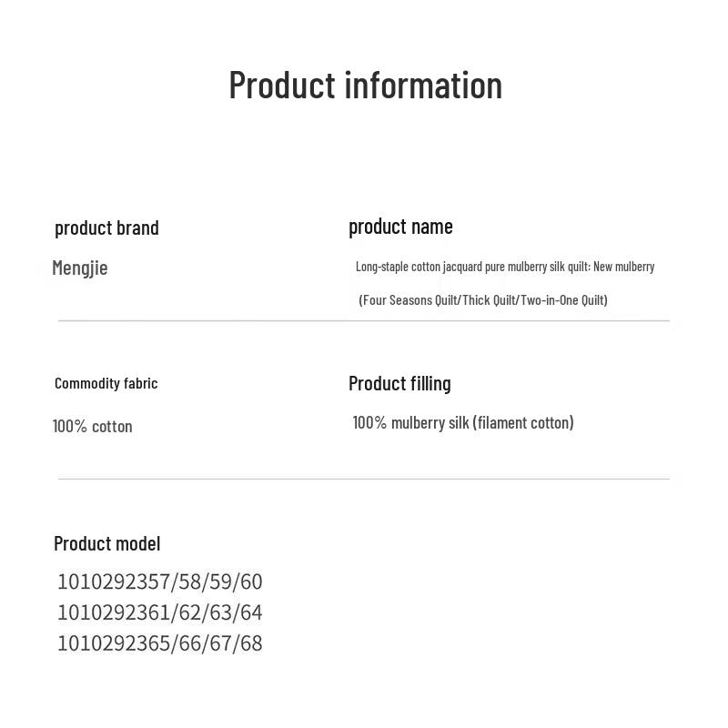Click the "Product information" heading
The height and width of the screenshot is (728, 728).
(x=365, y=85)
